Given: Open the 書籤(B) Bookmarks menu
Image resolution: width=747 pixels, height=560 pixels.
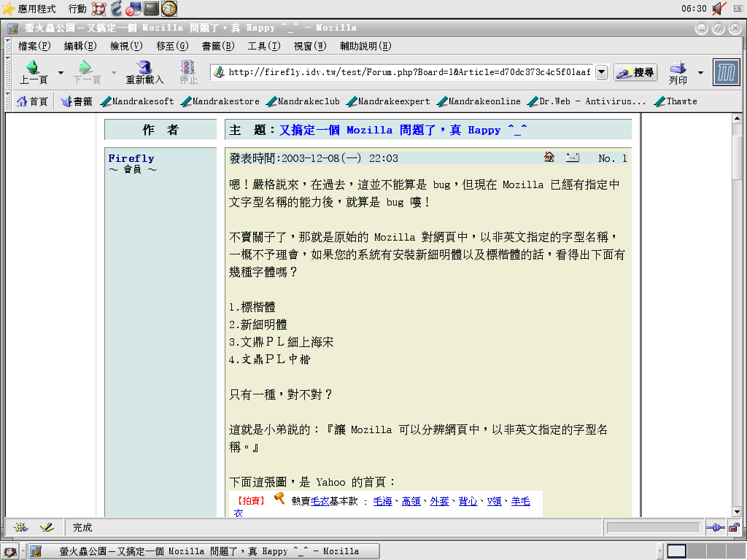Looking at the screenshot, I should pos(218,46).
